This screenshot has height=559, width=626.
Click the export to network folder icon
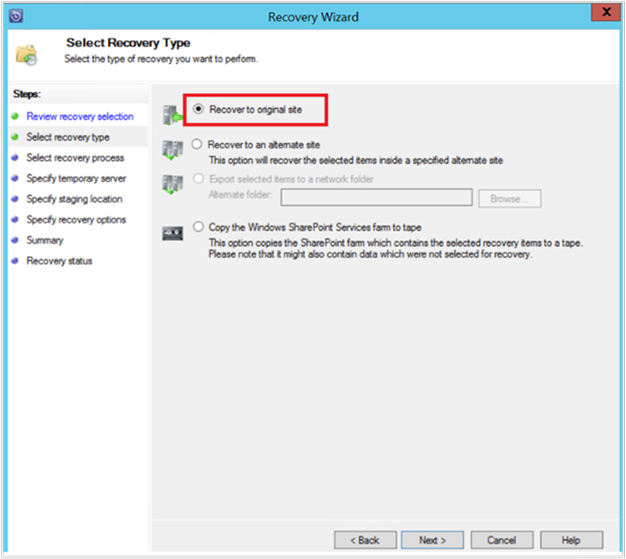pos(172,184)
